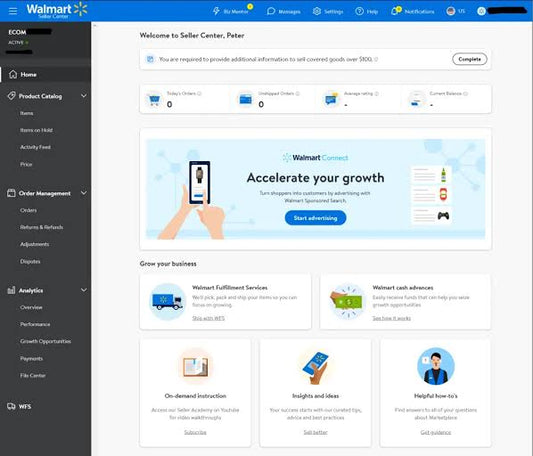Click the Subscribe link
Image resolution: width=533 pixels, height=456 pixels.
coord(195,432)
